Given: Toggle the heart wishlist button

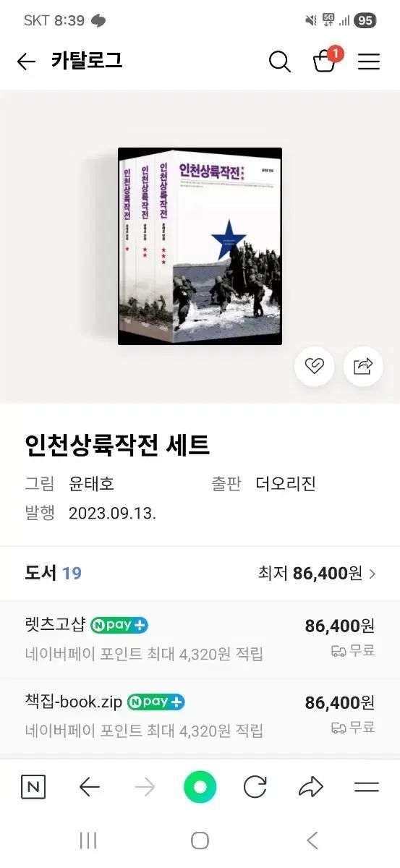Looking at the screenshot, I should coord(314,366).
